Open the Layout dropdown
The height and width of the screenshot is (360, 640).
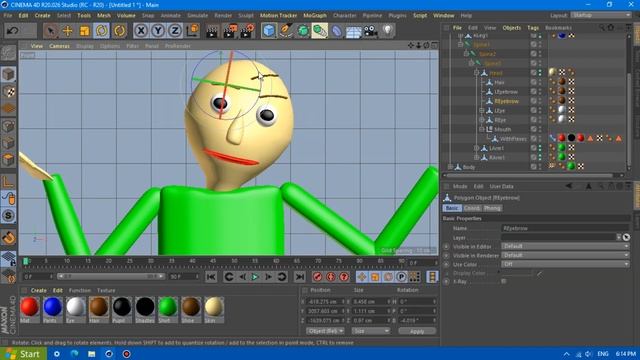click(601, 15)
